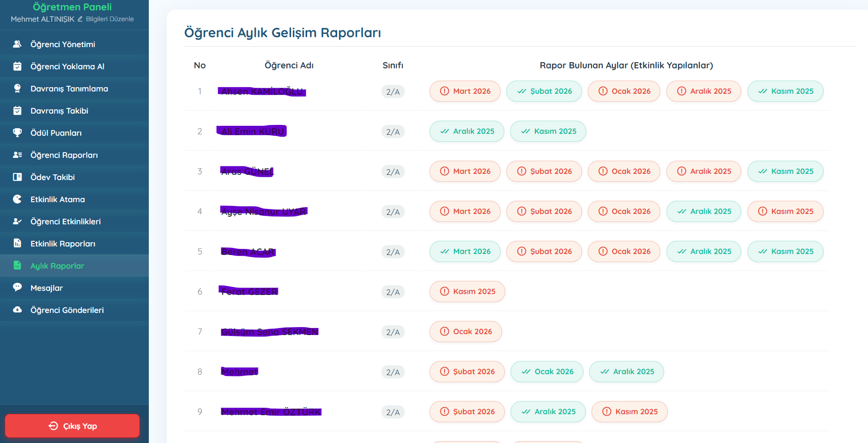This screenshot has height=443, width=868.
Task: Click the Öğrenci Gönderileri cloud icon
Action: coord(17,310)
